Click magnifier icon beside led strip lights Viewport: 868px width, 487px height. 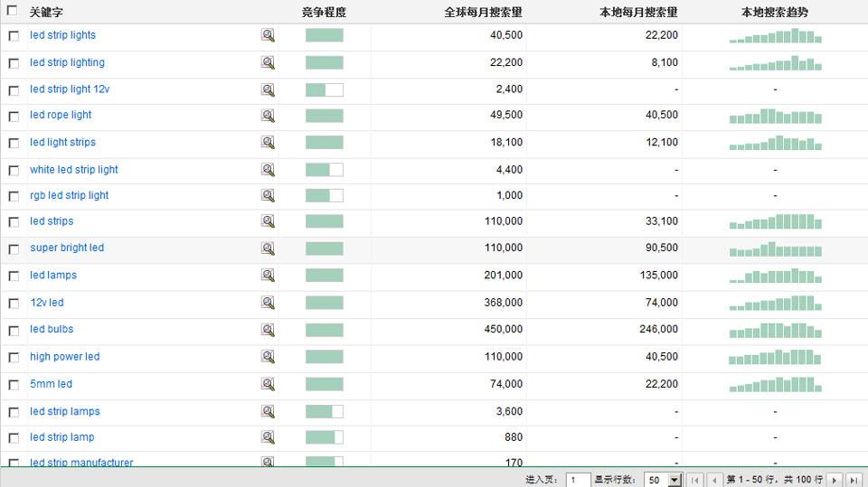[268, 35]
